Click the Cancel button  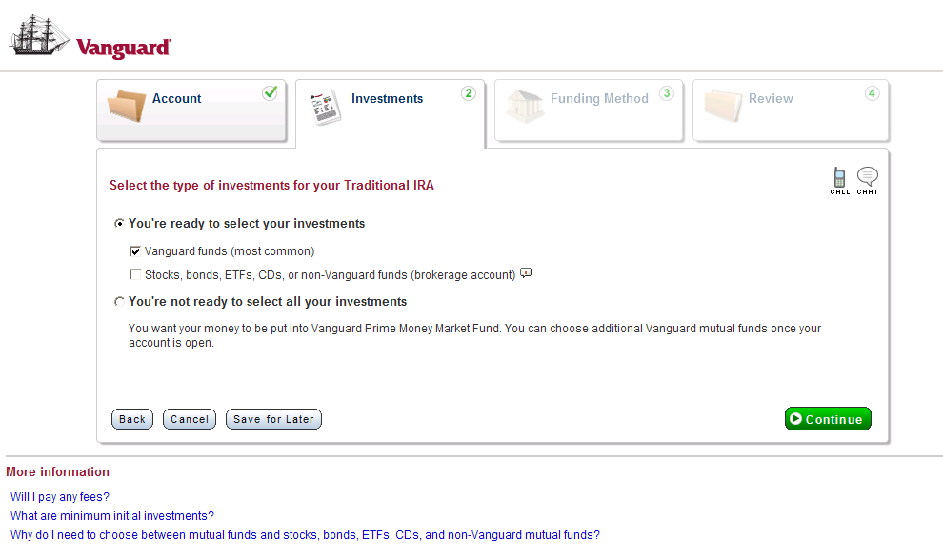tap(190, 419)
